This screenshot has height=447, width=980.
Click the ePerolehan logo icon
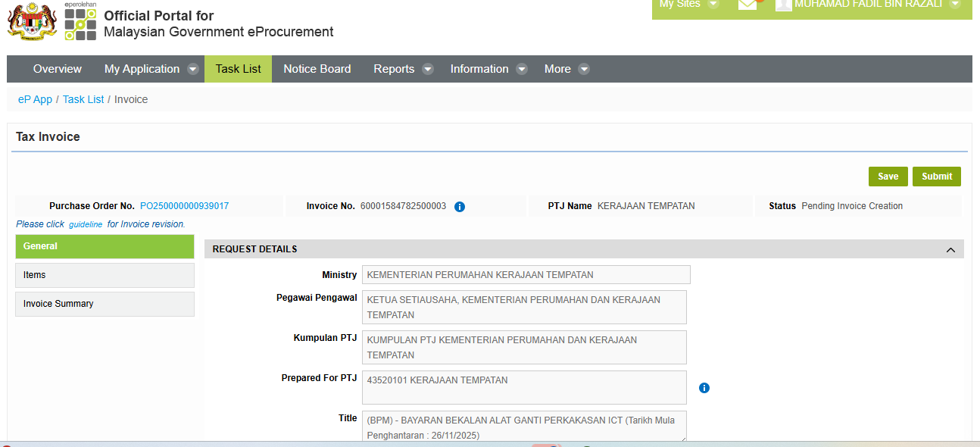click(80, 23)
